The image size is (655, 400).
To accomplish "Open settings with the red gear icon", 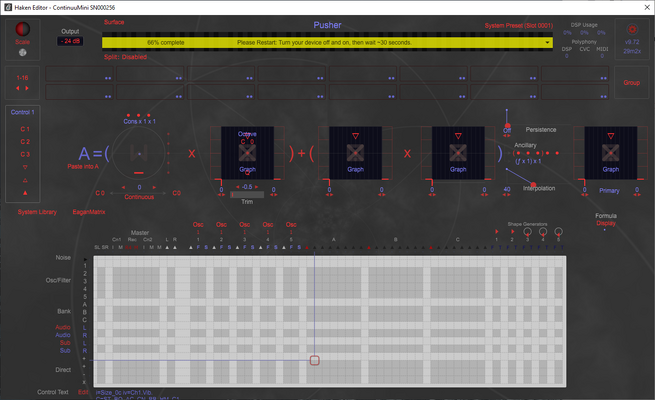I will [x=632, y=29].
